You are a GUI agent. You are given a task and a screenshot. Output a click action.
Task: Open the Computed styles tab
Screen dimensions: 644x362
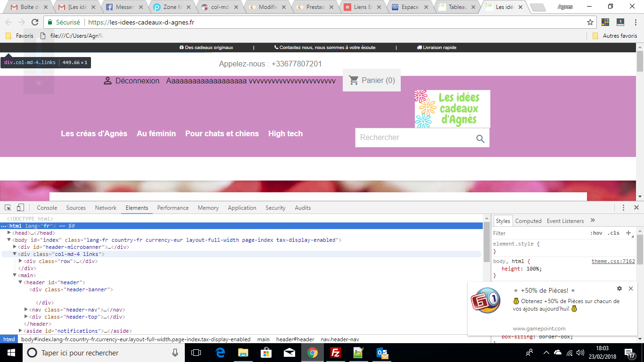(528, 221)
